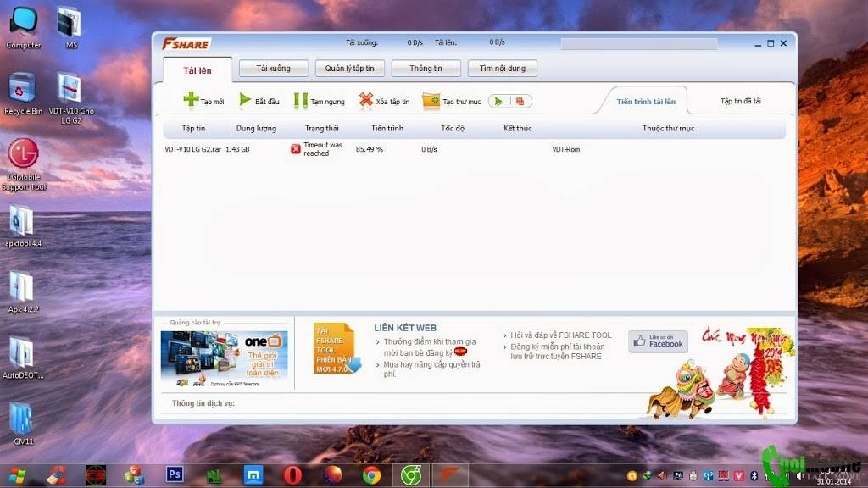Open Photoshop from the taskbar
Image resolution: width=868 pixels, height=488 pixels.
[x=175, y=474]
